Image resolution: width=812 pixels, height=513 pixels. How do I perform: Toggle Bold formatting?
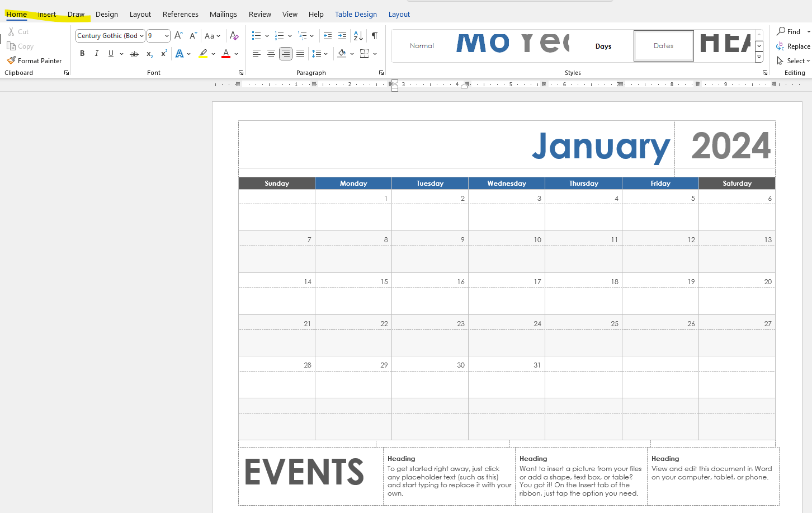pos(82,54)
